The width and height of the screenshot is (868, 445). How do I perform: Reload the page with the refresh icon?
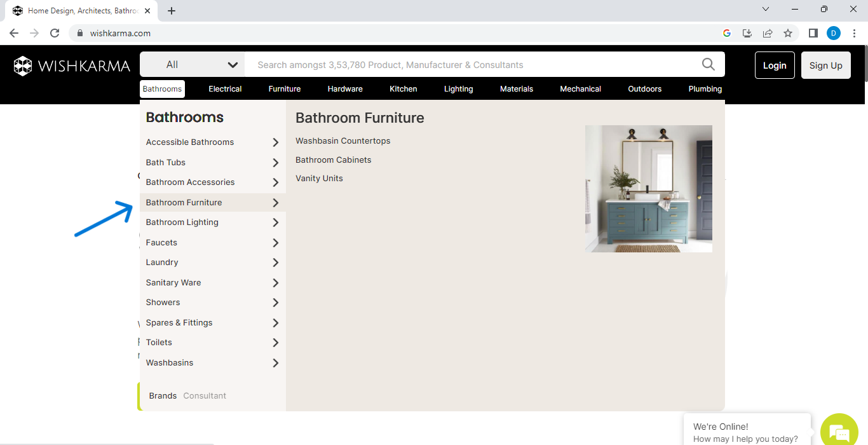coord(55,33)
